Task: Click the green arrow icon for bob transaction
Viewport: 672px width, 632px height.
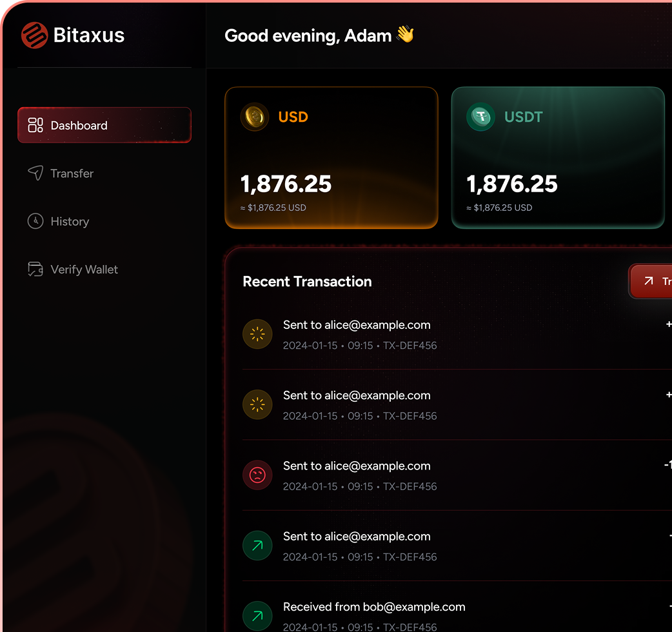Action: (257, 616)
